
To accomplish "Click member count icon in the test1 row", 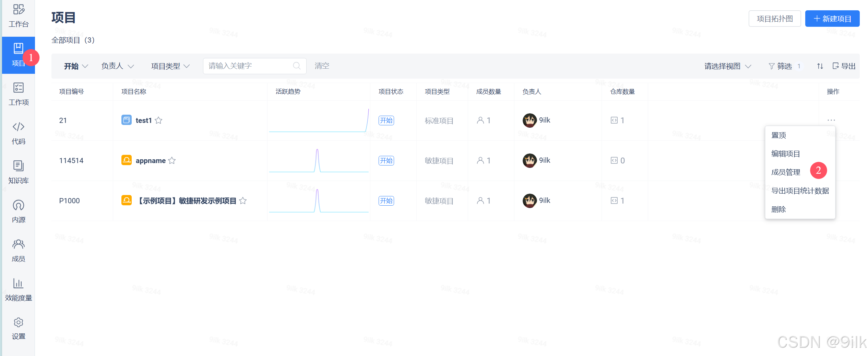I will click(x=480, y=120).
